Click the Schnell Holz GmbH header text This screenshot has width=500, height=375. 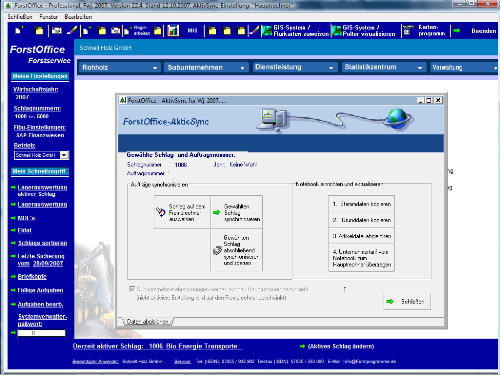pos(105,48)
